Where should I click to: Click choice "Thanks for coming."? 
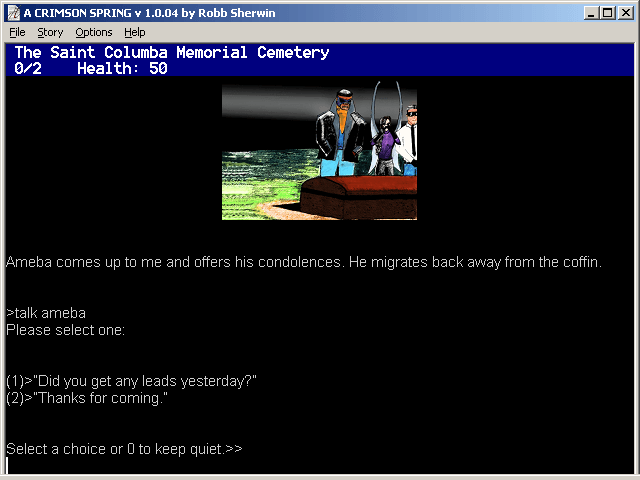(87, 398)
